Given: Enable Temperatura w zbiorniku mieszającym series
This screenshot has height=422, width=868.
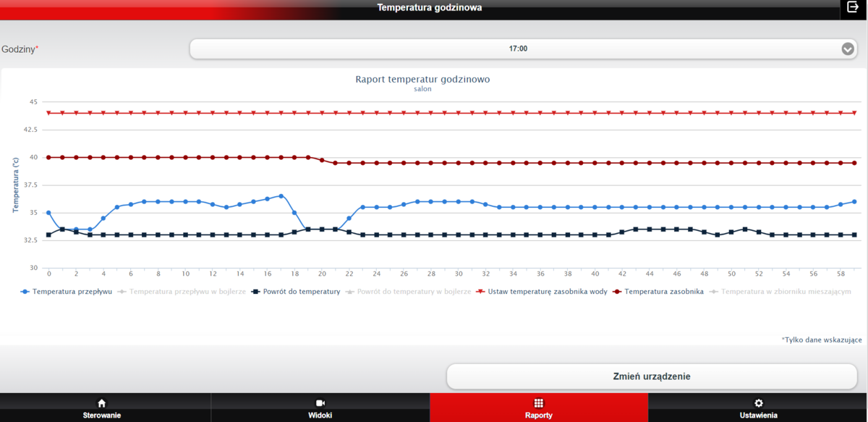Looking at the screenshot, I should tap(786, 292).
